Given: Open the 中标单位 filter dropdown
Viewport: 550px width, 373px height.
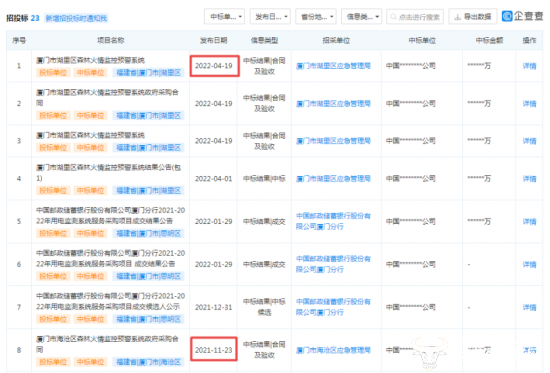Looking at the screenshot, I should (x=224, y=16).
